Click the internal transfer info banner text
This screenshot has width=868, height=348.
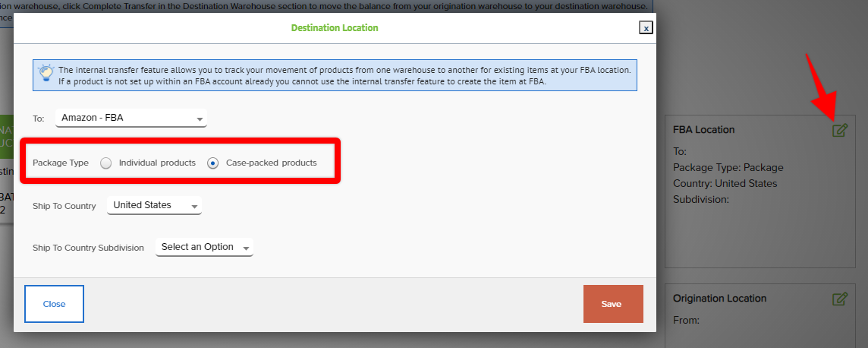click(x=344, y=76)
